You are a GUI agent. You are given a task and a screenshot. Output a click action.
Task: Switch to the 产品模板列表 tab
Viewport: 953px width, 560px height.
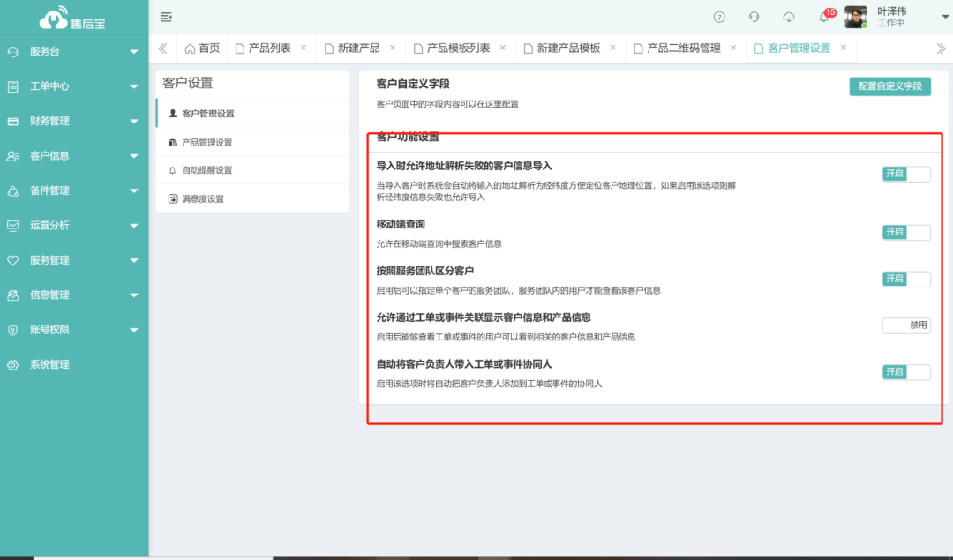point(458,49)
